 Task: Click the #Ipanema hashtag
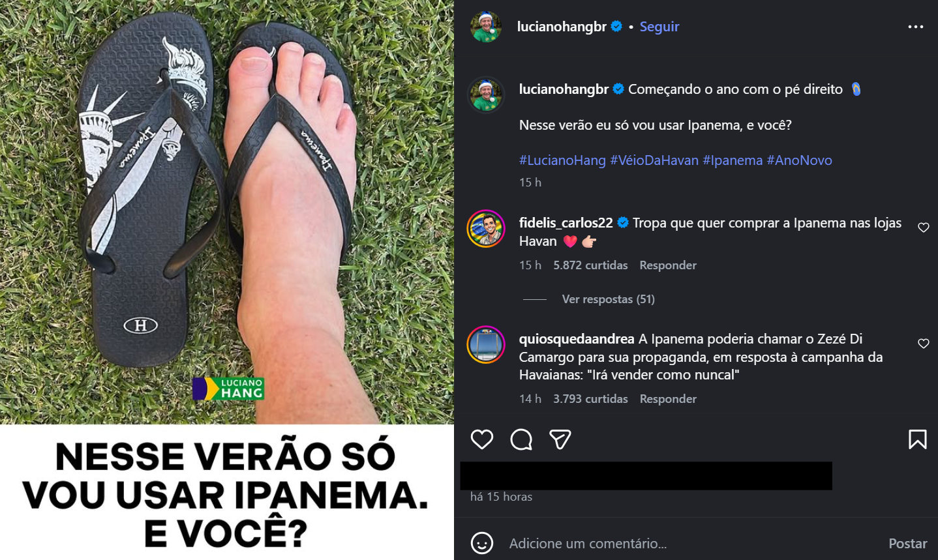[x=733, y=160]
